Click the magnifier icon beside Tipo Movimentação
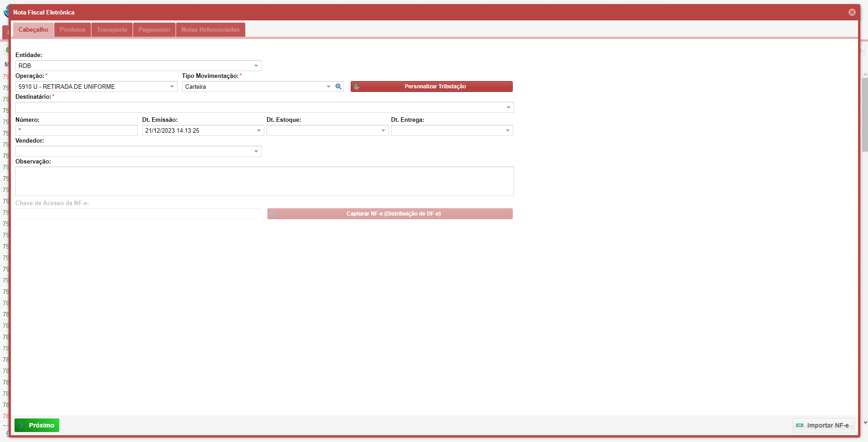The height and width of the screenshot is (442, 868). click(x=338, y=86)
